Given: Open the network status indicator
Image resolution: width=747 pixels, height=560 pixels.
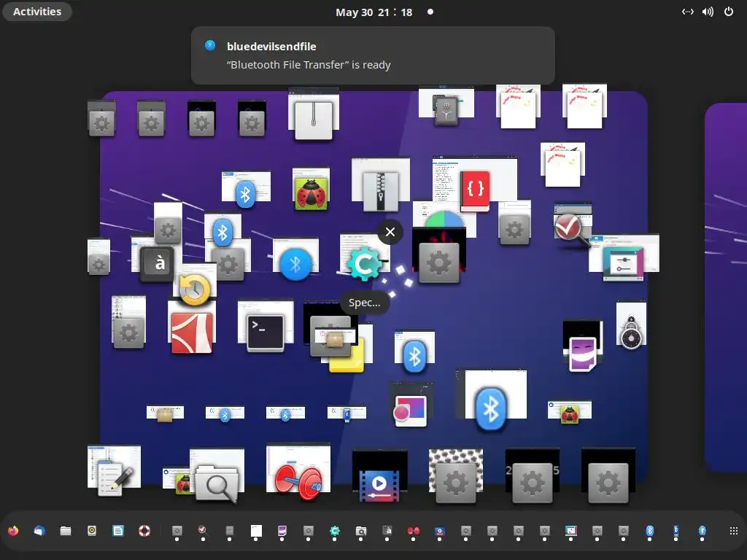Looking at the screenshot, I should coord(687,12).
